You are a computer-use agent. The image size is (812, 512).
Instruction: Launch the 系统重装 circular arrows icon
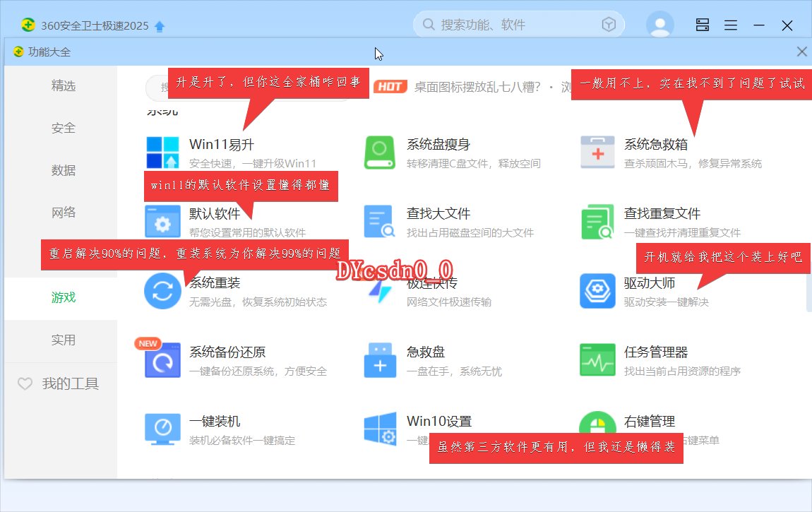pos(162,291)
